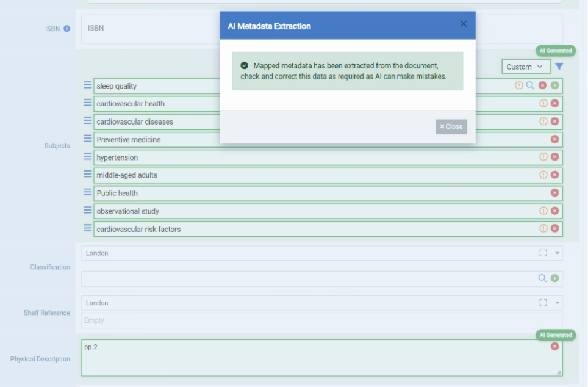The image size is (588, 387).
Task: Click the Classification field label
Action: click(50, 267)
